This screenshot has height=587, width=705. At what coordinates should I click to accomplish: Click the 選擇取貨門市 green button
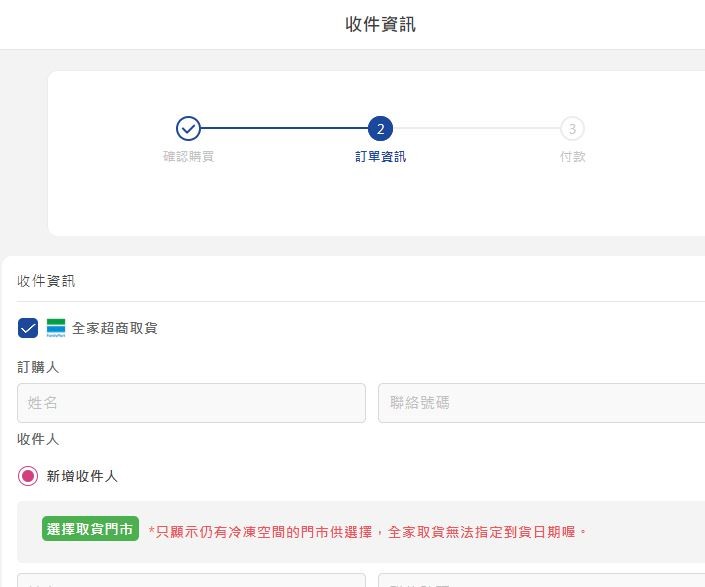coord(90,529)
